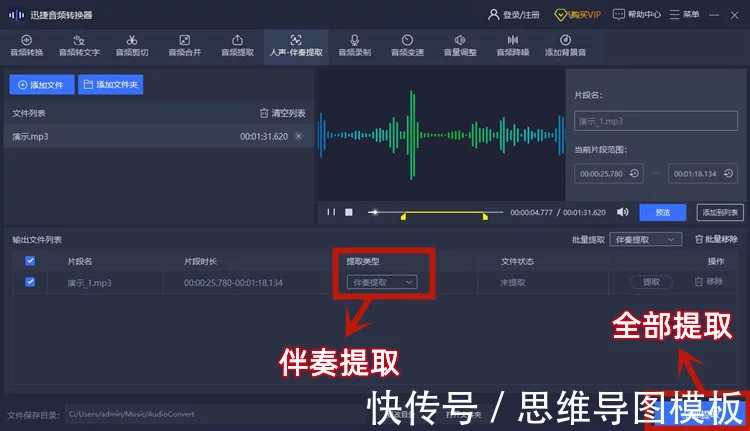Open the 音频合并 tool
Image resolution: width=750 pixels, height=431 pixels.
185,46
